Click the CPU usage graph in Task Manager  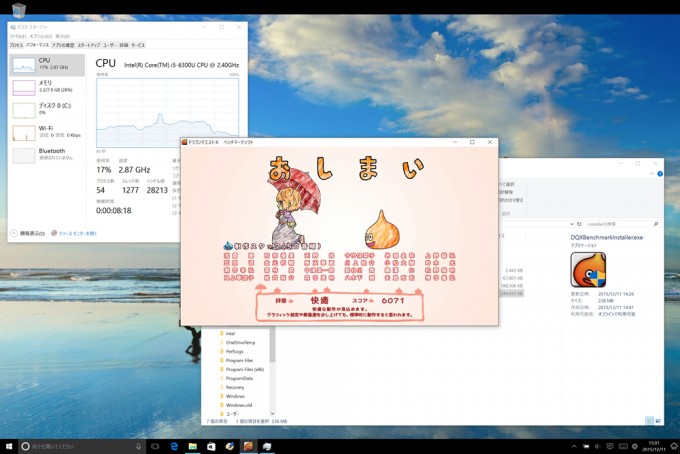click(x=167, y=113)
